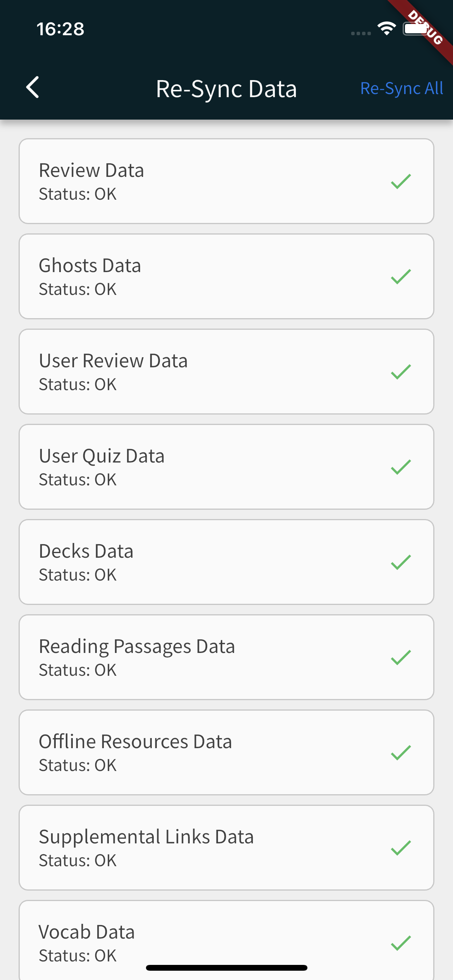Click the Decks Data status checkmark
Screen dimensions: 453x980
click(401, 562)
